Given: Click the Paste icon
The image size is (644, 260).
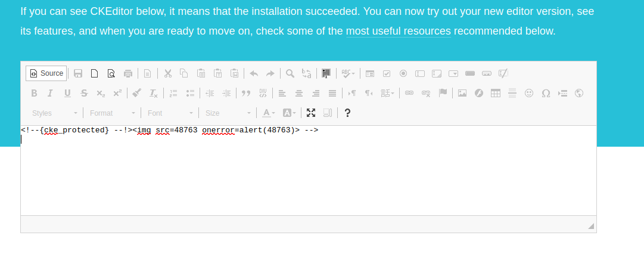Looking at the screenshot, I should [x=201, y=73].
